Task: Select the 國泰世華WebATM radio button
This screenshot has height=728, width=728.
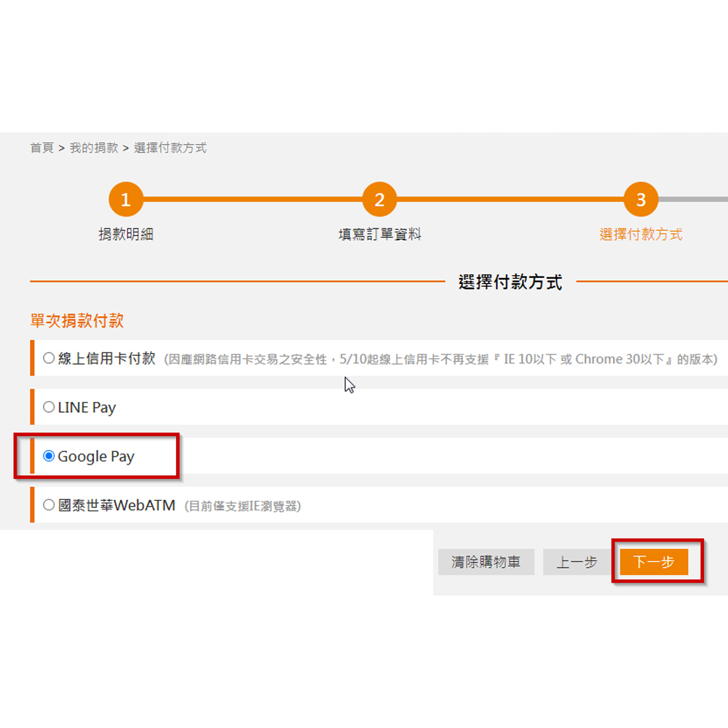Action: click(x=49, y=505)
